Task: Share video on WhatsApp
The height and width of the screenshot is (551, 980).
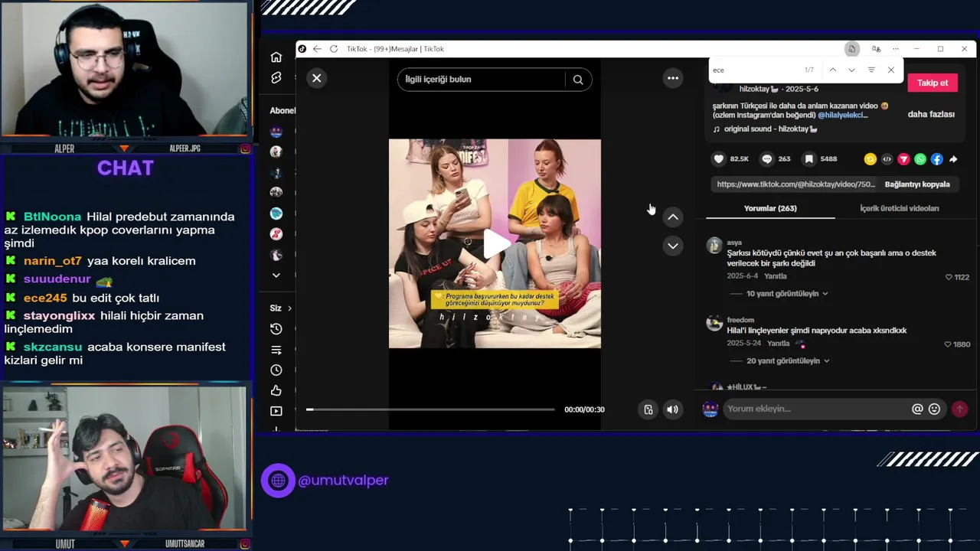Action: coord(920,159)
